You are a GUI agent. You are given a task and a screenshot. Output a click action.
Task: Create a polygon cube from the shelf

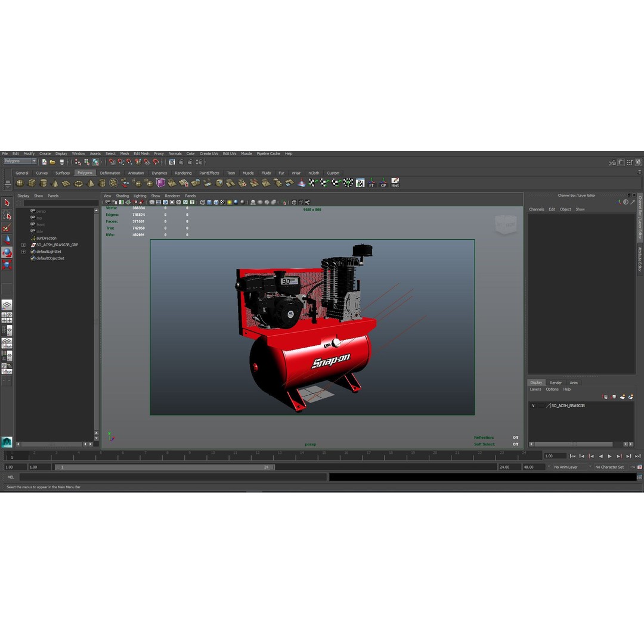click(32, 183)
